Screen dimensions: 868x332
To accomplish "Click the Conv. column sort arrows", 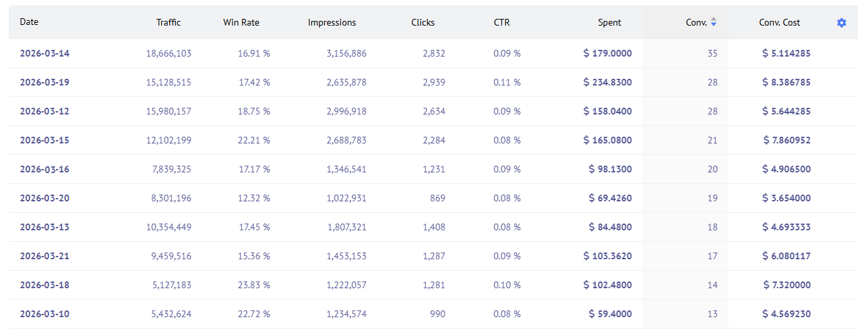I will pos(714,22).
